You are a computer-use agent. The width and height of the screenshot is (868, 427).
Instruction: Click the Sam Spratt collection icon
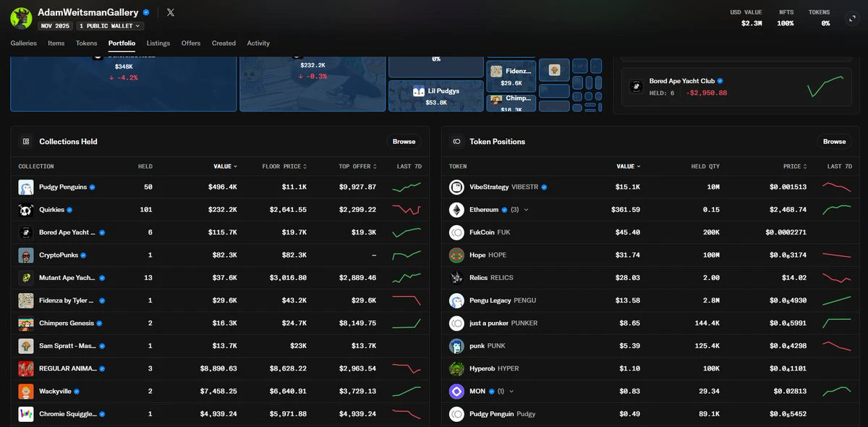(26, 346)
